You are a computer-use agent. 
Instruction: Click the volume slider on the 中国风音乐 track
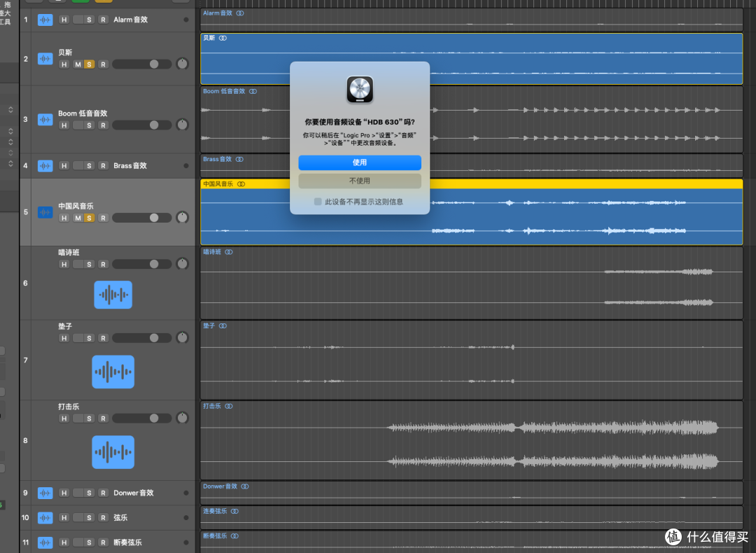click(141, 218)
